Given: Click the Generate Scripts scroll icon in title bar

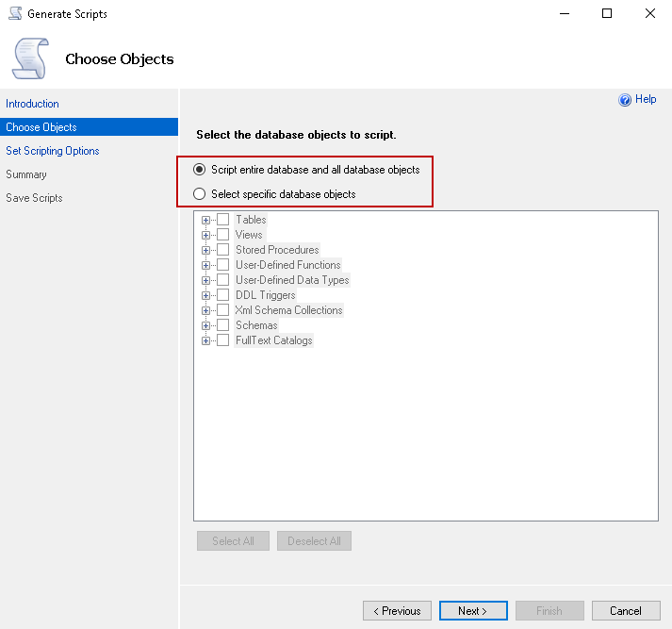Looking at the screenshot, I should [x=15, y=13].
